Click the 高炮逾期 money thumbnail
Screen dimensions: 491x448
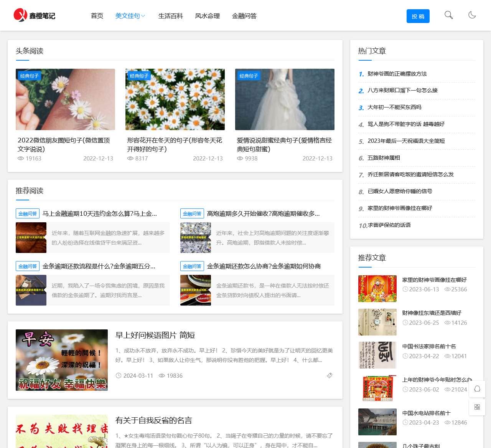click(196, 238)
